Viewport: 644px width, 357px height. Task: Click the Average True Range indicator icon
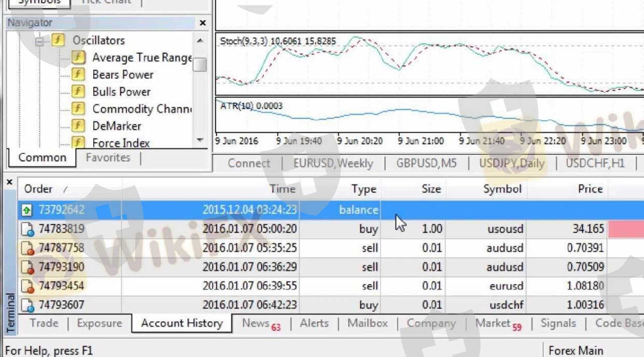click(78, 58)
